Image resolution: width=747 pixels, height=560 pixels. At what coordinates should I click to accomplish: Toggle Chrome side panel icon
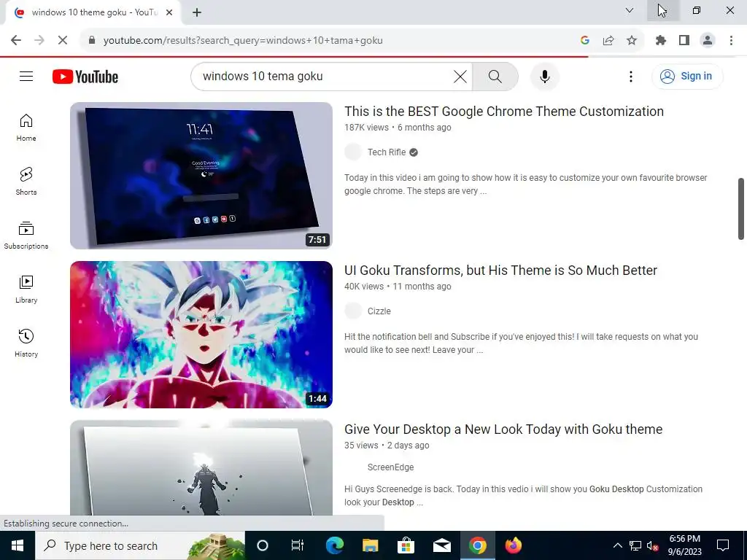click(x=684, y=40)
